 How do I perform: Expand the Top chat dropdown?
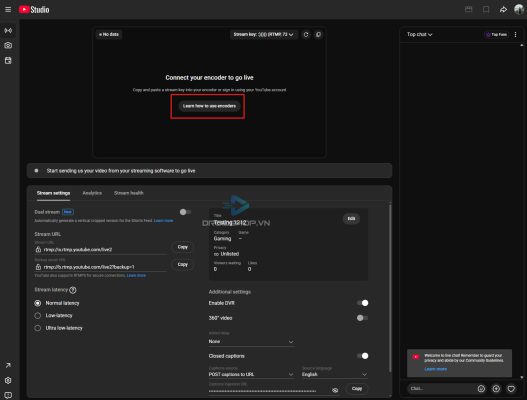point(419,34)
